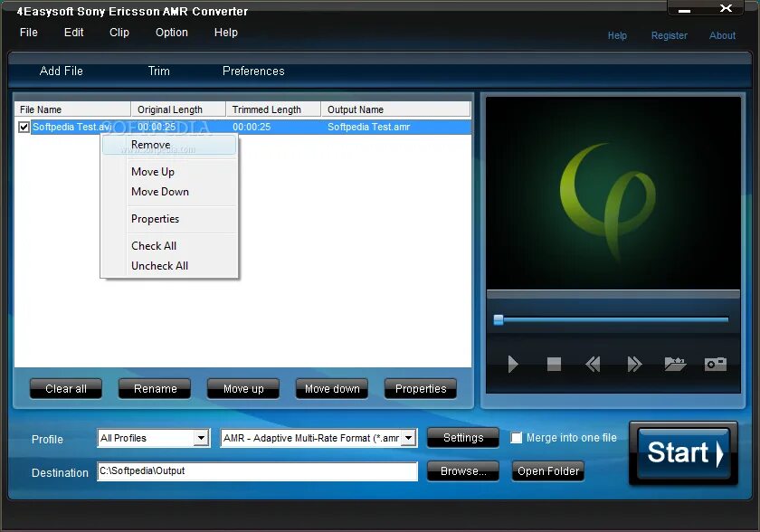Viewport: 760px width, 532px height.
Task: Click the Trim toolbar button
Action: pyautogui.click(x=159, y=71)
